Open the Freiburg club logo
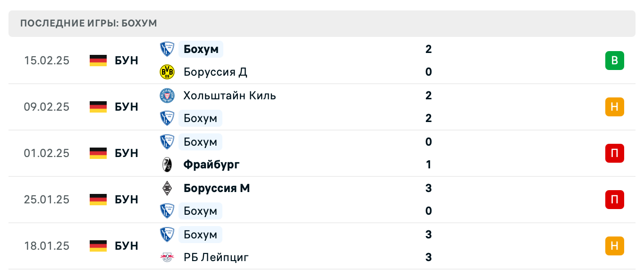 pos(167,165)
